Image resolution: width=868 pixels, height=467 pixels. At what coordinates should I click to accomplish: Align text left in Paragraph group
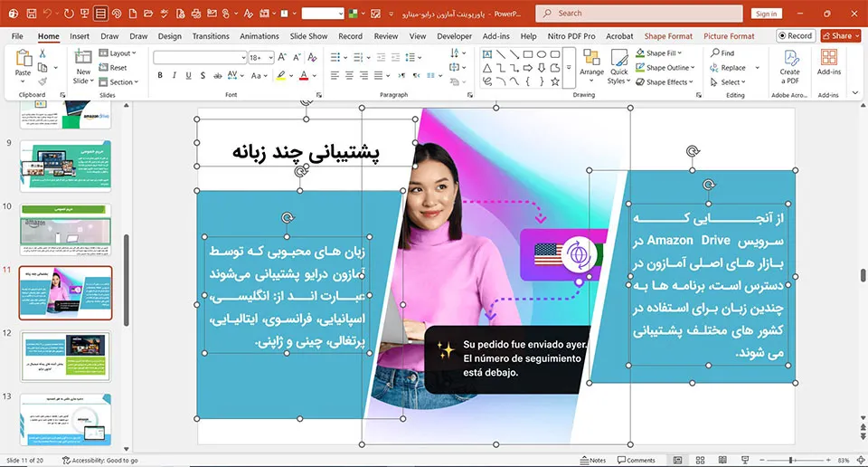pos(335,75)
